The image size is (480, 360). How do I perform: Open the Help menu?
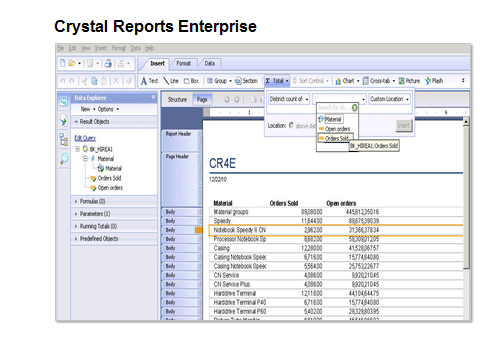point(149,48)
